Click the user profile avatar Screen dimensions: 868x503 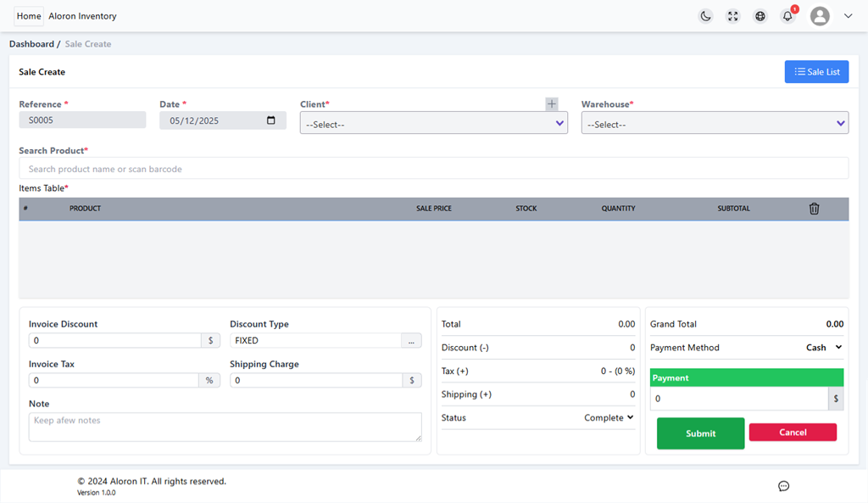click(820, 16)
